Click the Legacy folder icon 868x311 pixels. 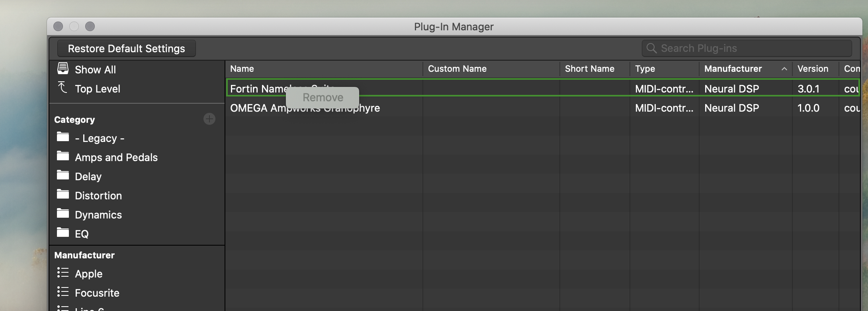tap(63, 137)
